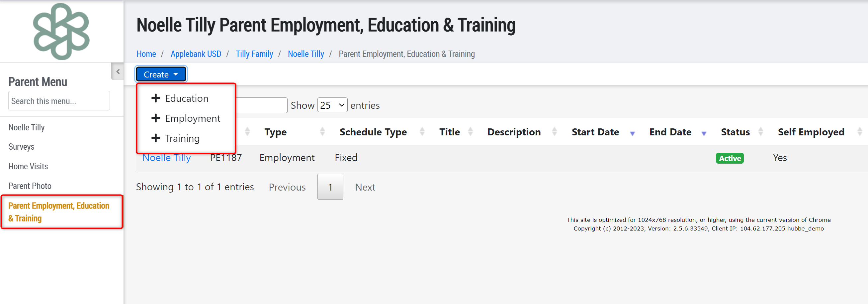Viewport: 868px width, 304px height.
Task: Go to Home breadcrumb link
Action: 146,54
